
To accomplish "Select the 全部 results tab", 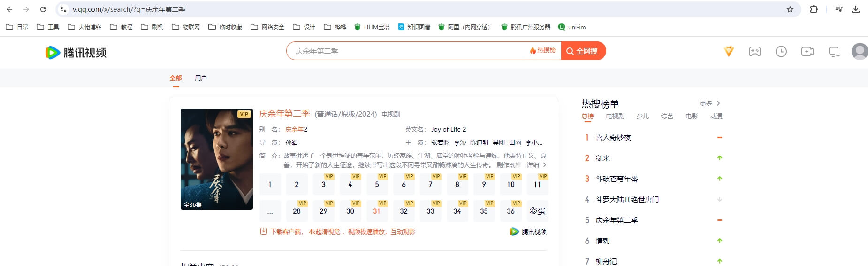I will [x=175, y=78].
